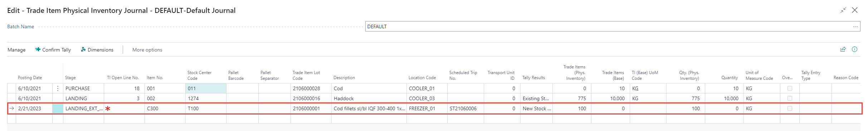Select the FREEZER_01 location cell

tap(427, 108)
